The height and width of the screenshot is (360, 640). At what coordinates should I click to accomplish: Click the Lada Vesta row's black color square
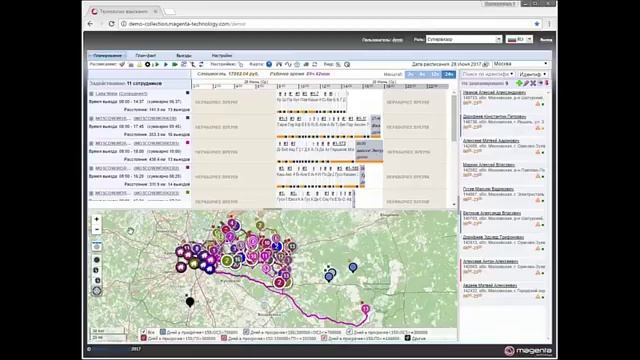click(187, 93)
